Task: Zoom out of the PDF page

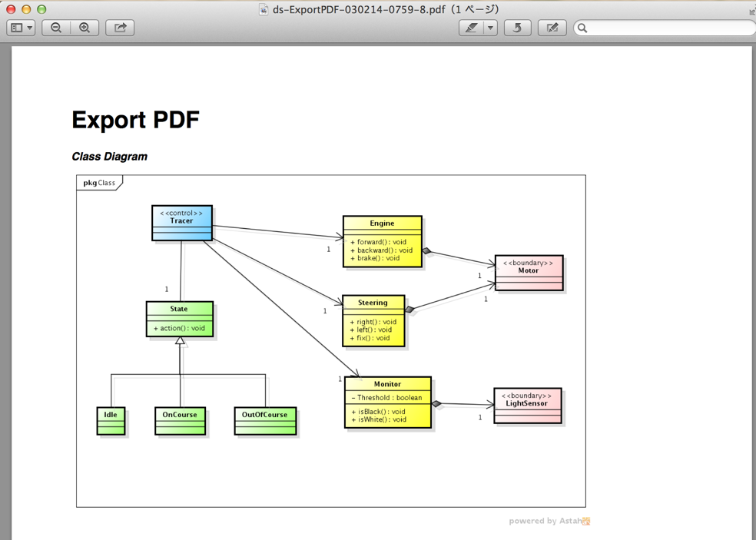Action: pos(56,28)
